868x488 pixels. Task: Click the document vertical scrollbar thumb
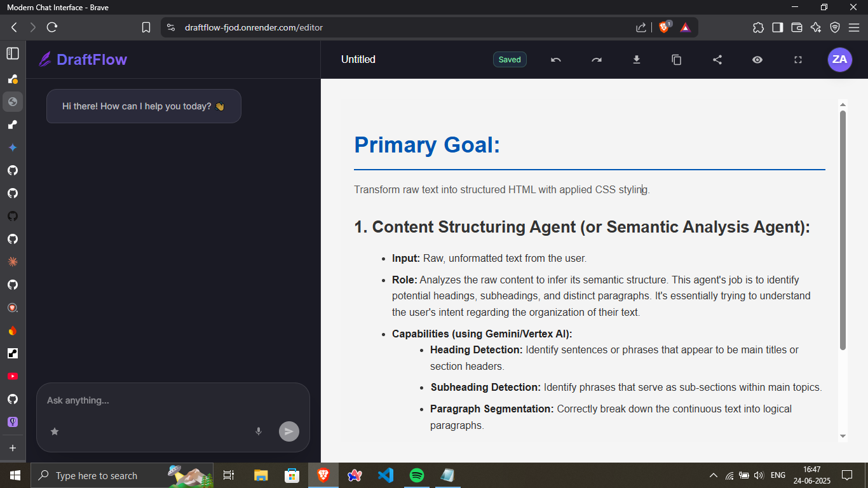843,230
